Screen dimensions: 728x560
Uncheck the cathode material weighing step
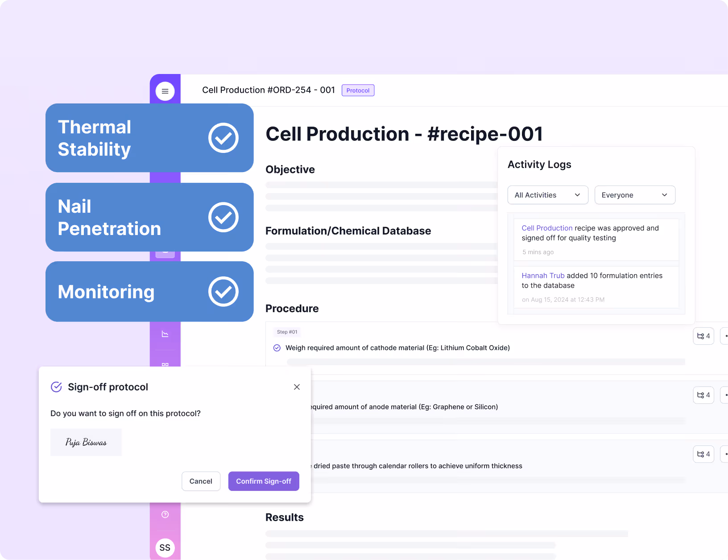pyautogui.click(x=277, y=348)
